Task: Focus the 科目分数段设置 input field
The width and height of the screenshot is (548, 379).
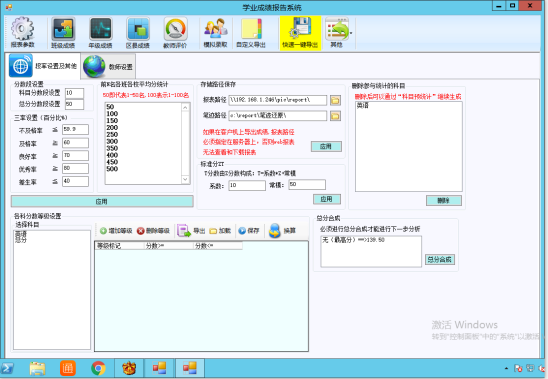Action: [x=74, y=93]
